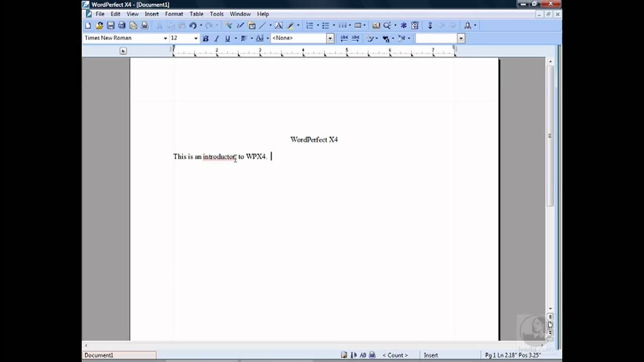Click the blue asterisk toolbar icon

point(404,26)
